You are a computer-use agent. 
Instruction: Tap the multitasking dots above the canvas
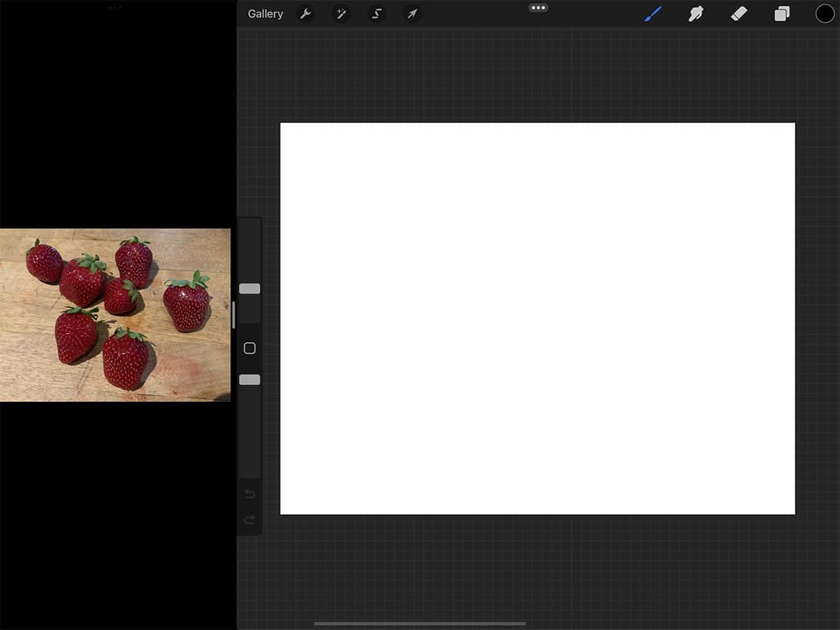pos(538,7)
